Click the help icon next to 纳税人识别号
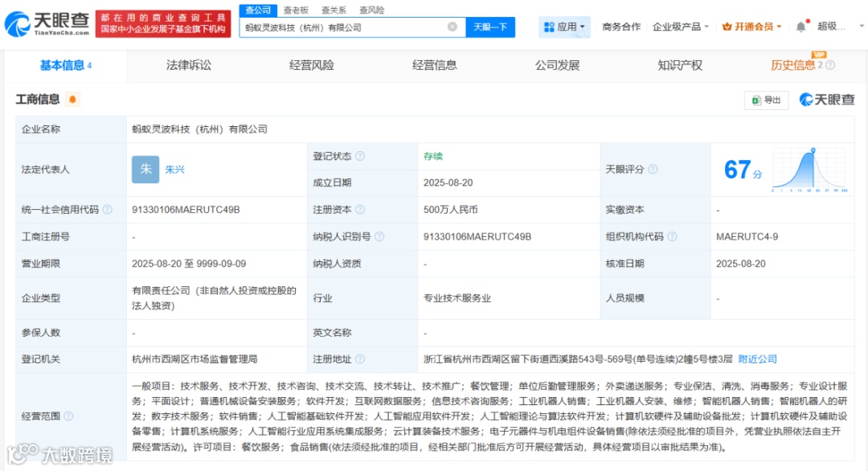868x471 pixels. (379, 237)
